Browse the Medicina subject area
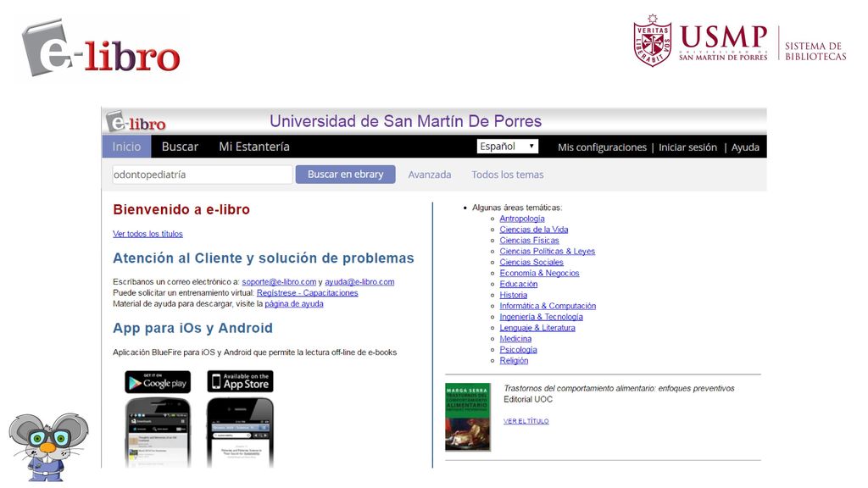 click(515, 339)
